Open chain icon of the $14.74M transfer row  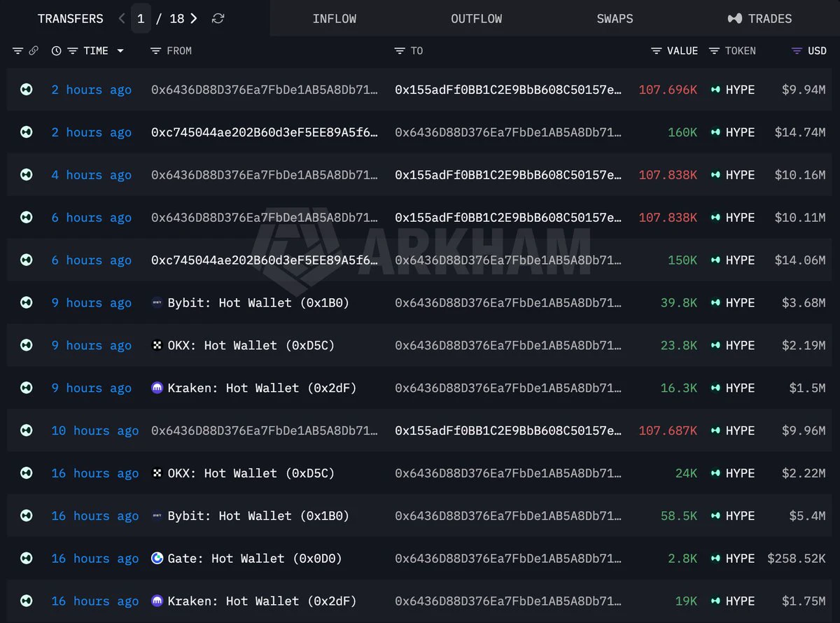click(x=27, y=132)
